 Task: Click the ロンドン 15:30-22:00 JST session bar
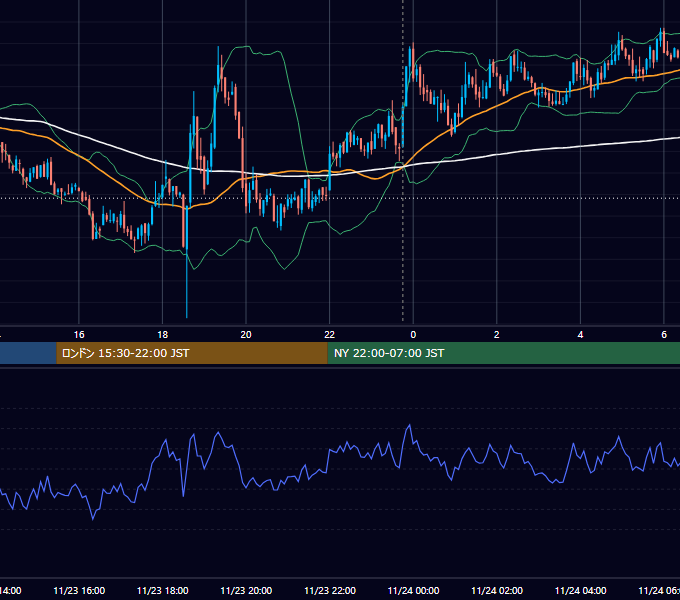click(x=192, y=353)
